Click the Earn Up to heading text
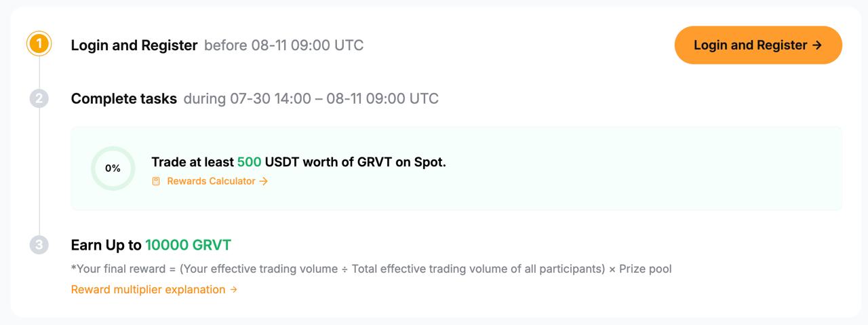This screenshot has height=325, width=868. point(106,245)
